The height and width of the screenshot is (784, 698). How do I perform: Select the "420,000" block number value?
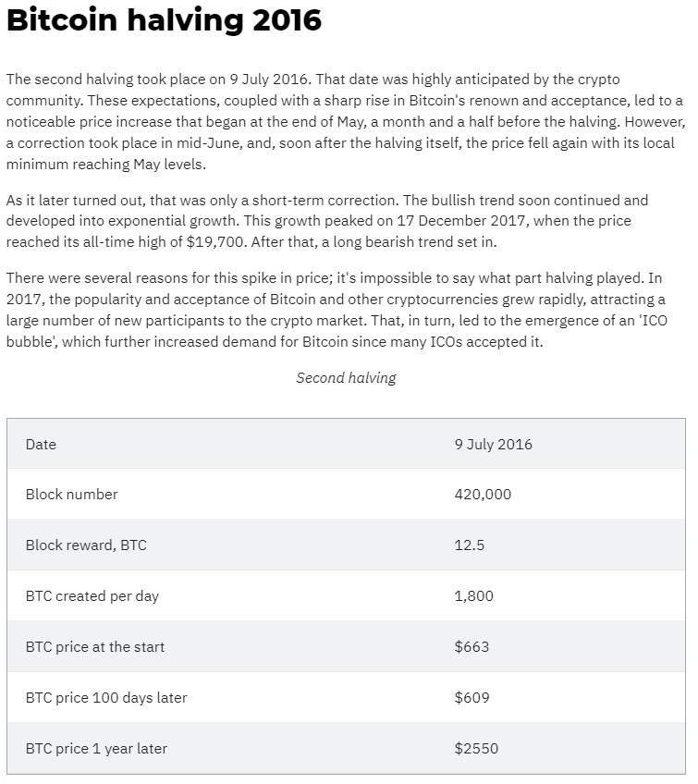483,494
